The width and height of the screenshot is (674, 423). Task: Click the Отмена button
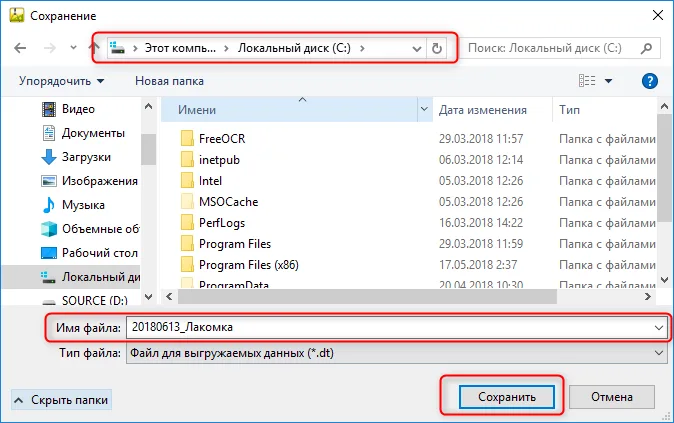click(x=612, y=397)
